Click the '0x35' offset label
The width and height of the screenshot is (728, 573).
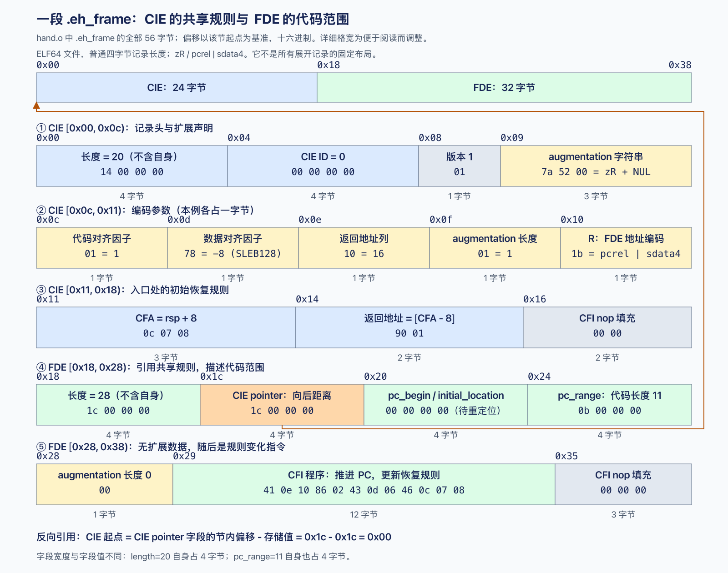[566, 456]
